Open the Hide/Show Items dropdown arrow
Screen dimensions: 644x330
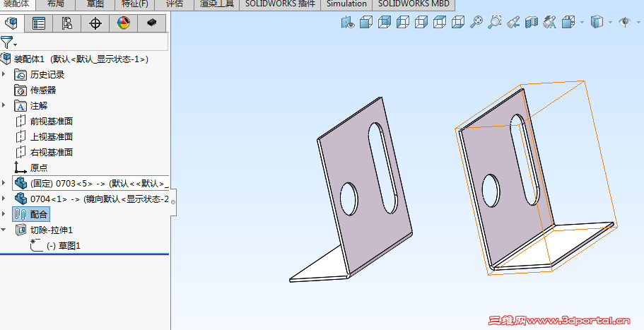(x=638, y=22)
